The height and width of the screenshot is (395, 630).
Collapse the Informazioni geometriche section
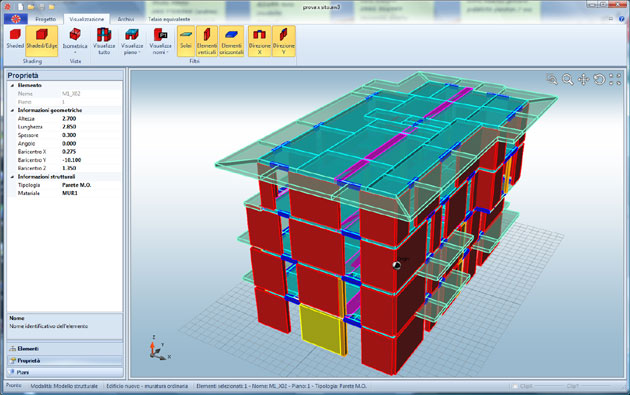click(12, 110)
